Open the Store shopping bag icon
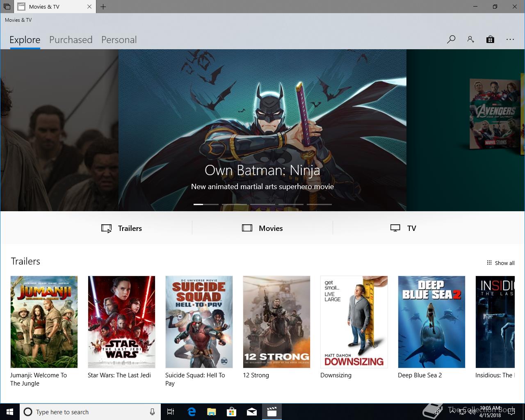 click(490, 39)
